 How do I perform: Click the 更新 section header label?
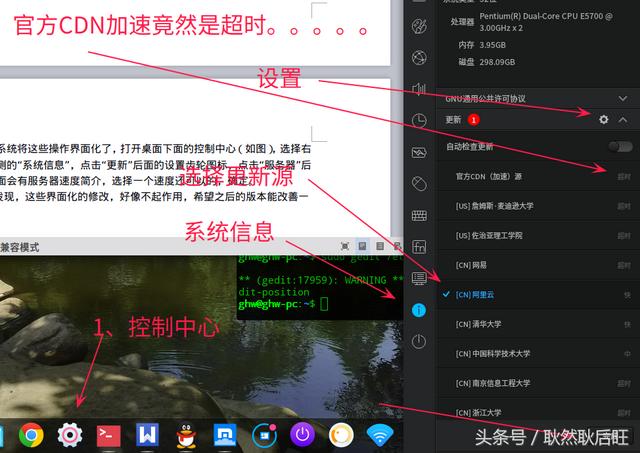453,120
